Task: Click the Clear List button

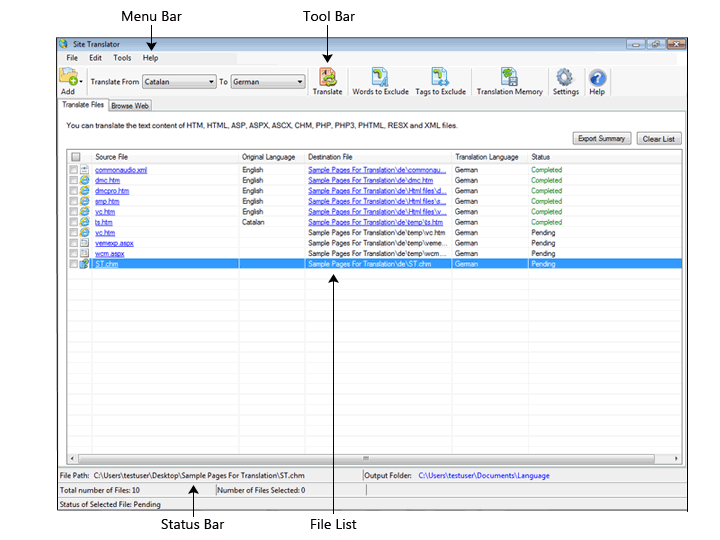Action: (658, 139)
